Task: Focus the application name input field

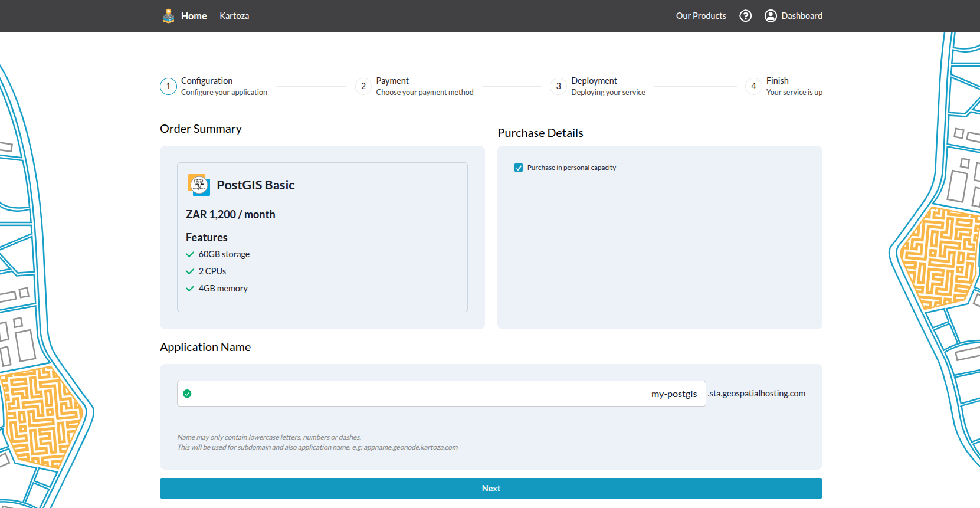Action: pos(441,394)
